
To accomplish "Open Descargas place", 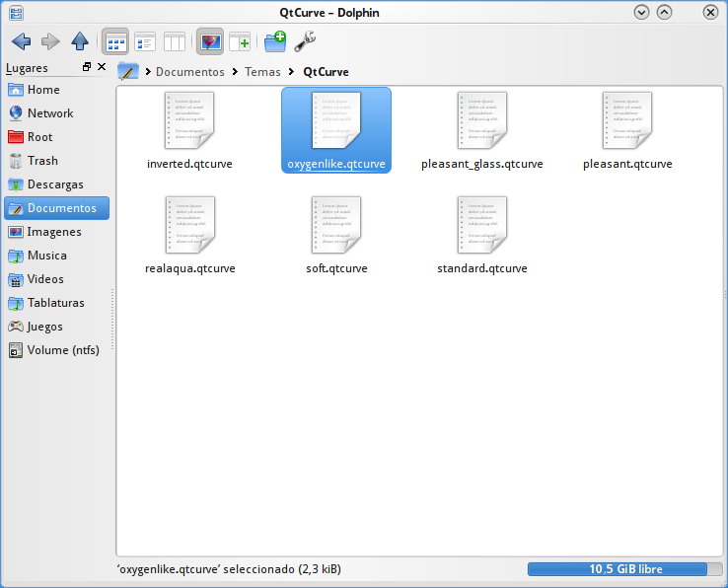I will (56, 184).
